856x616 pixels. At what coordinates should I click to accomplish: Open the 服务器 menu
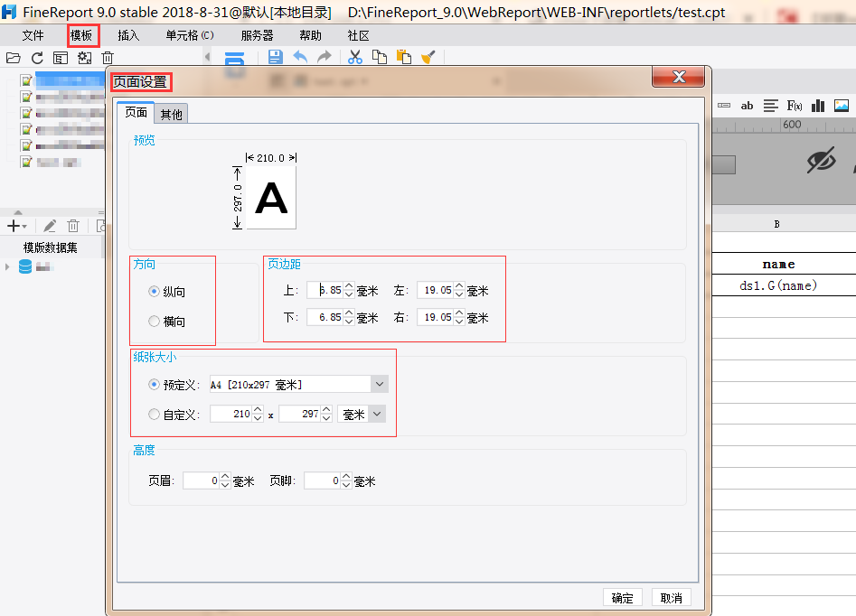point(257,35)
